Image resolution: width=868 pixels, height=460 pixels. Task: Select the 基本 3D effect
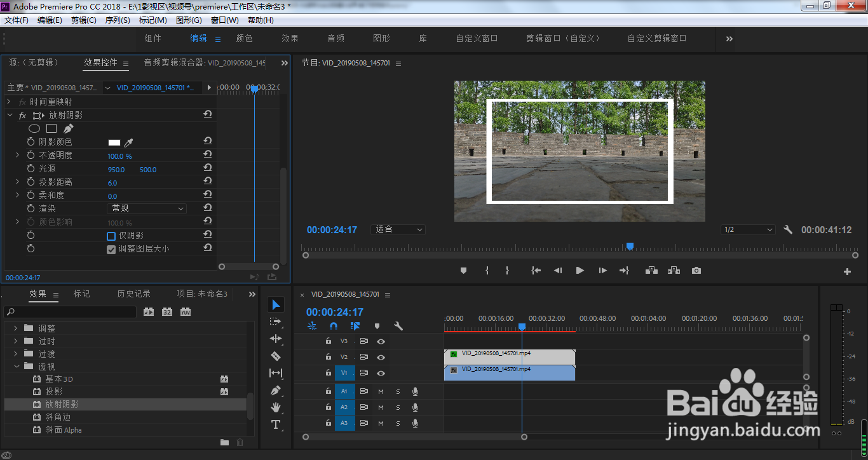tap(59, 379)
